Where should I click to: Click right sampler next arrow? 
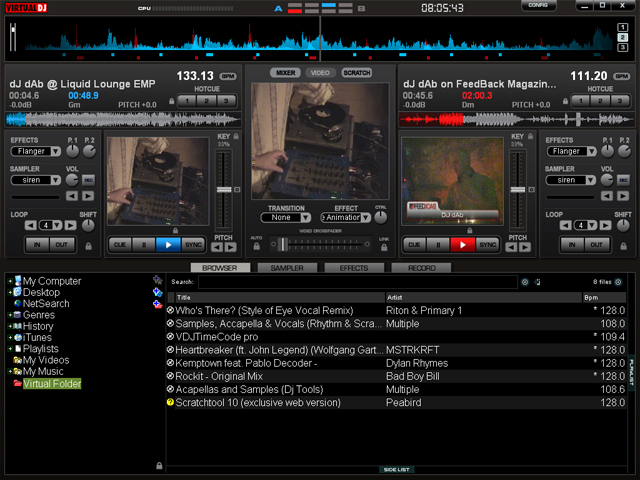point(623,196)
